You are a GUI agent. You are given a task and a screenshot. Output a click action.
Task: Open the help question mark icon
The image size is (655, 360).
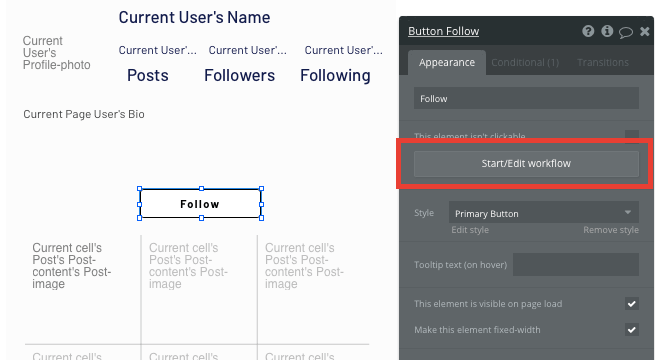(x=588, y=31)
